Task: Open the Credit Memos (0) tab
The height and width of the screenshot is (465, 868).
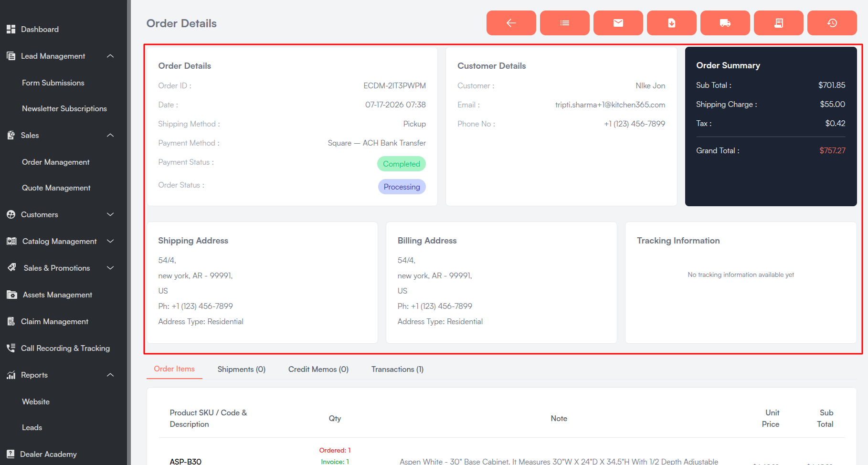Action: click(318, 369)
